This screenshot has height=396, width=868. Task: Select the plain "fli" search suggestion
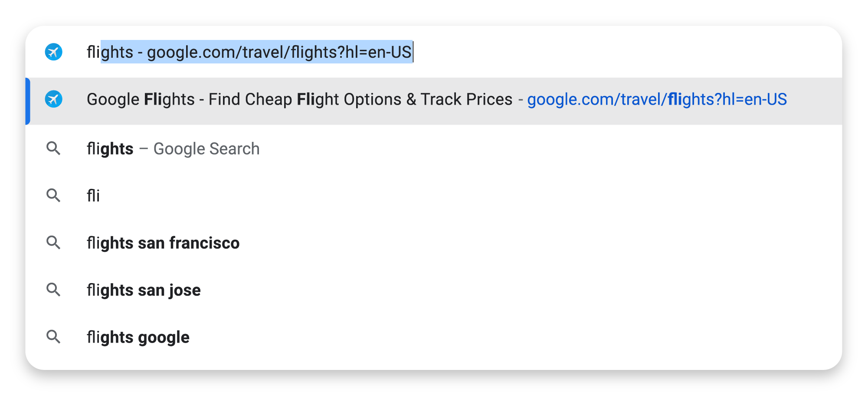(x=93, y=196)
